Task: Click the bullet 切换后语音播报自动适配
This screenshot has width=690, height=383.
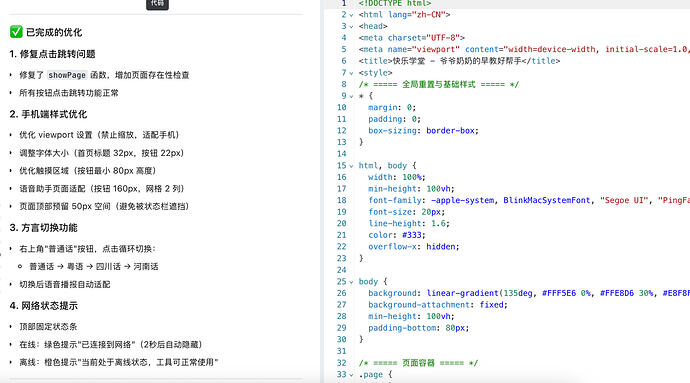Action: click(x=65, y=284)
